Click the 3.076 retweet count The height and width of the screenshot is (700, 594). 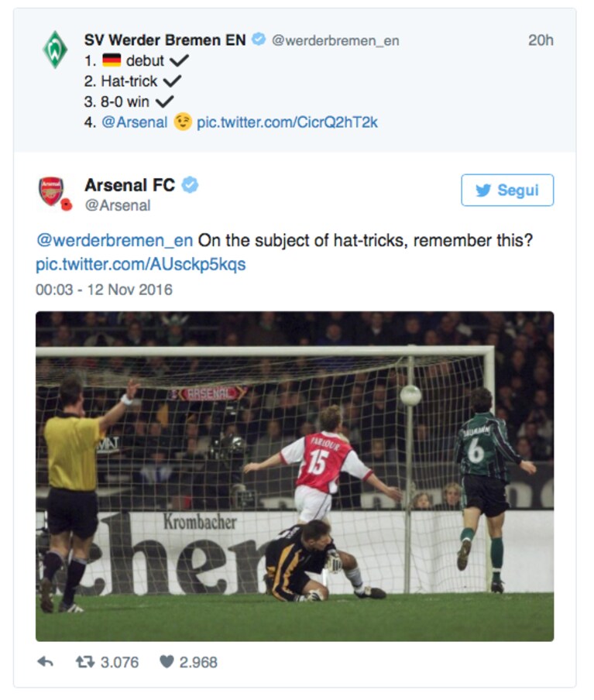tap(120, 662)
